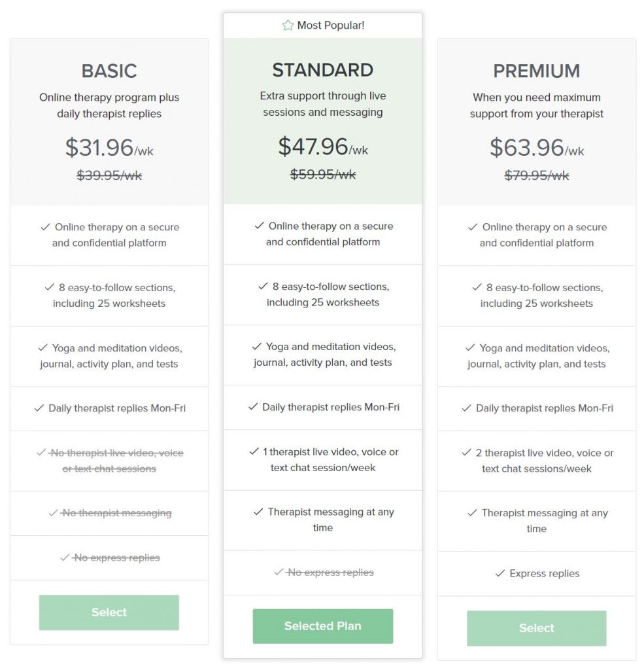
Task: Select the Basic plan button
Action: point(109,612)
